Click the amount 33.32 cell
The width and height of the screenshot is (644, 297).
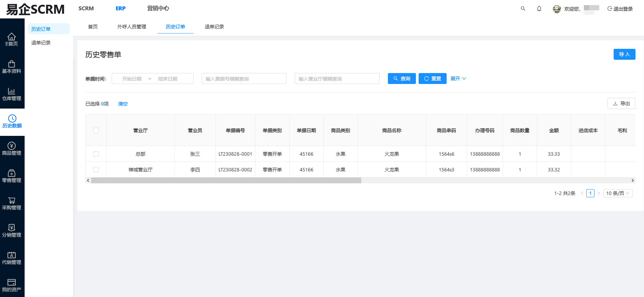click(554, 170)
